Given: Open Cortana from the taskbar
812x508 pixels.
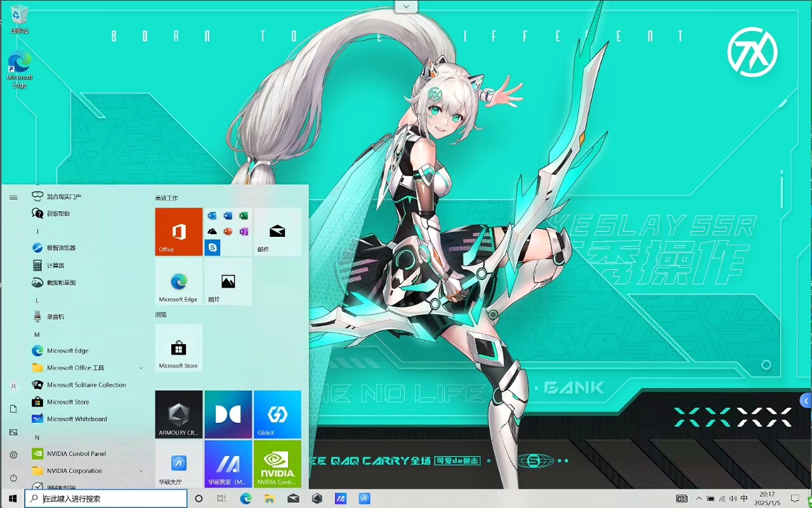Looking at the screenshot, I should point(199,498).
